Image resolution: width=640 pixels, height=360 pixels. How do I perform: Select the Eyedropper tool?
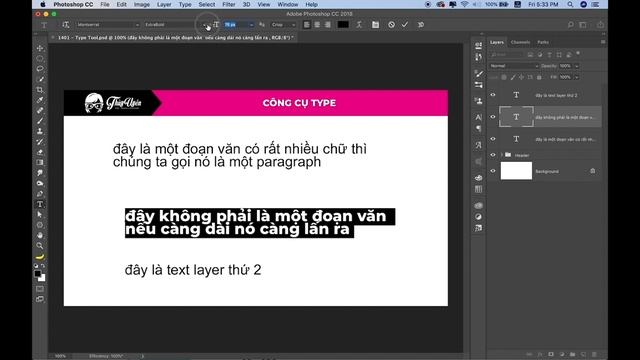coord(40,100)
